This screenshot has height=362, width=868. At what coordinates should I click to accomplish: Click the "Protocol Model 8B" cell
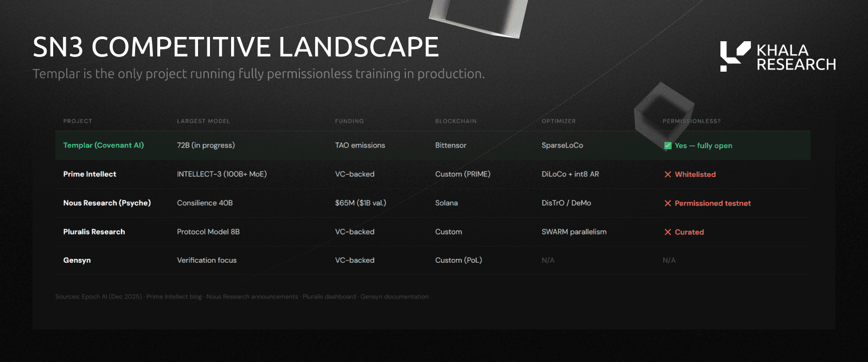click(208, 231)
